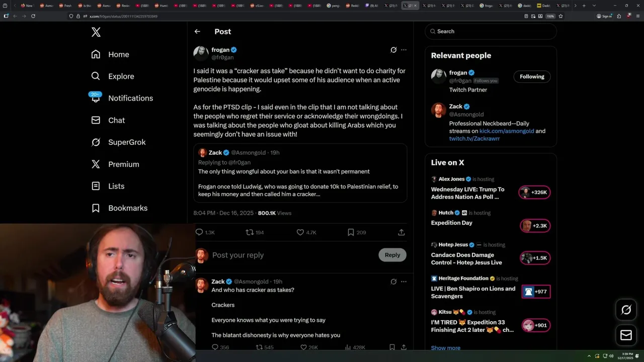Join Heritage Foundation live +977
The width and height of the screenshot is (644, 362).
click(536, 292)
